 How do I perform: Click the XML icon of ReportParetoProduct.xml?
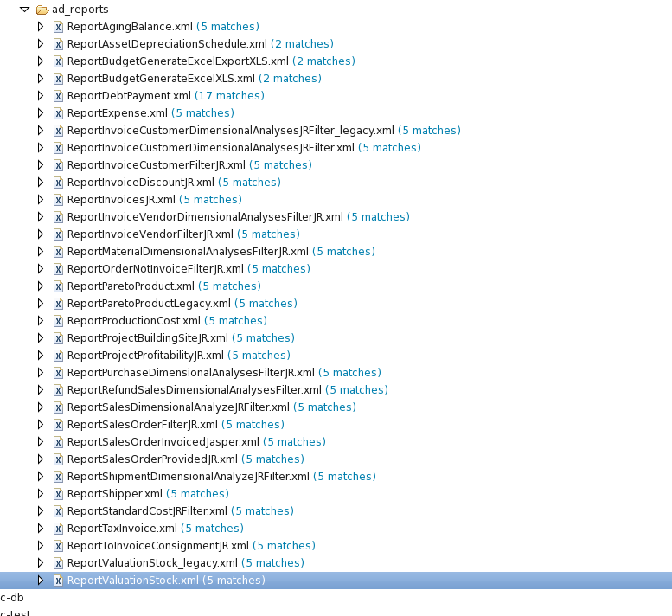coord(58,286)
